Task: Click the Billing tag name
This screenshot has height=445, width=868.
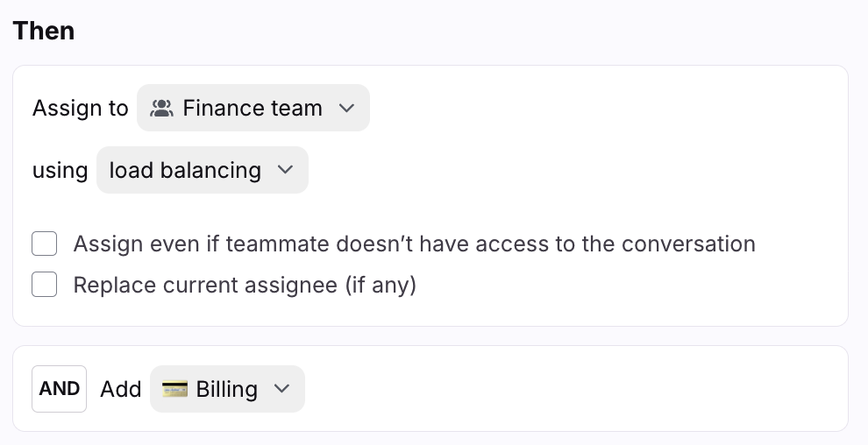Action: (226, 389)
